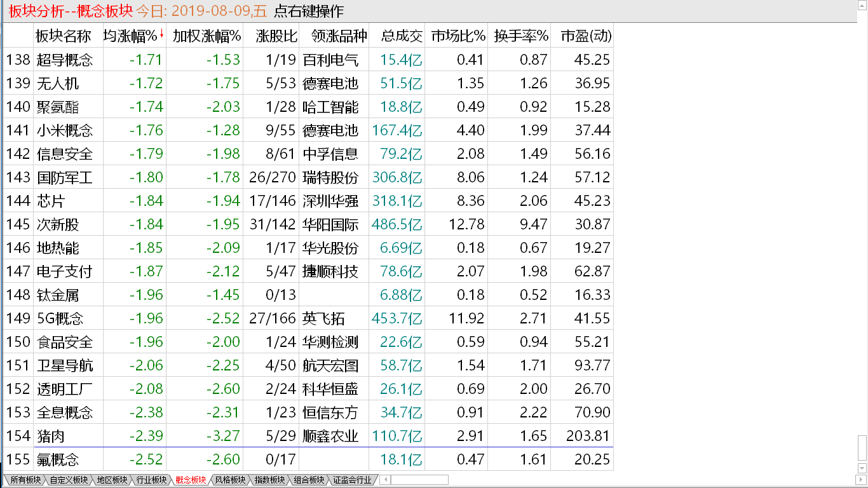Click turnover value 453.7亿

tap(398, 318)
